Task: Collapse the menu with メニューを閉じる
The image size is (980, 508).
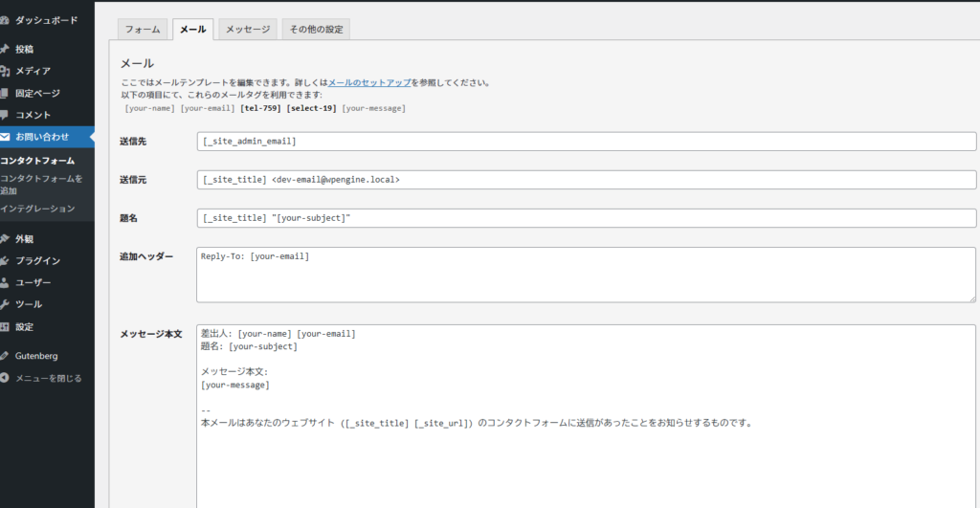Action: point(48,378)
